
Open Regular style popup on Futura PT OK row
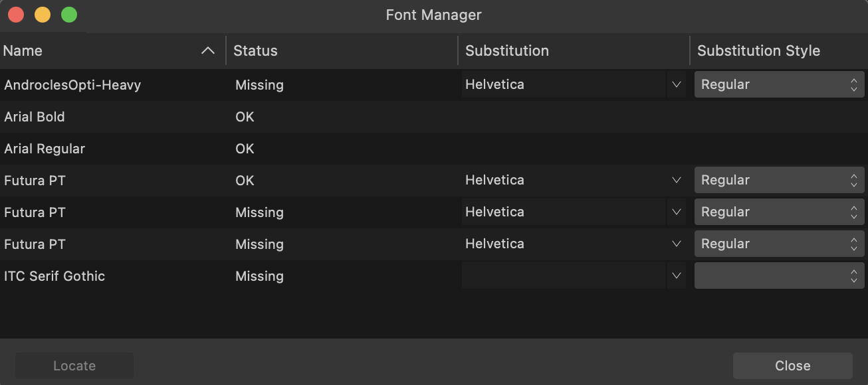point(779,181)
